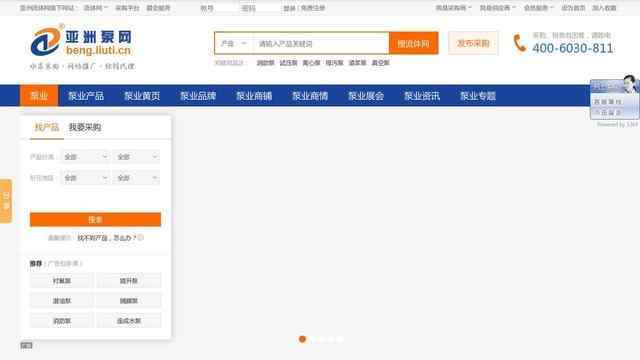This screenshot has height=360, width=640.
Task: Select the 泵业 home nav tab
Action: [39, 96]
